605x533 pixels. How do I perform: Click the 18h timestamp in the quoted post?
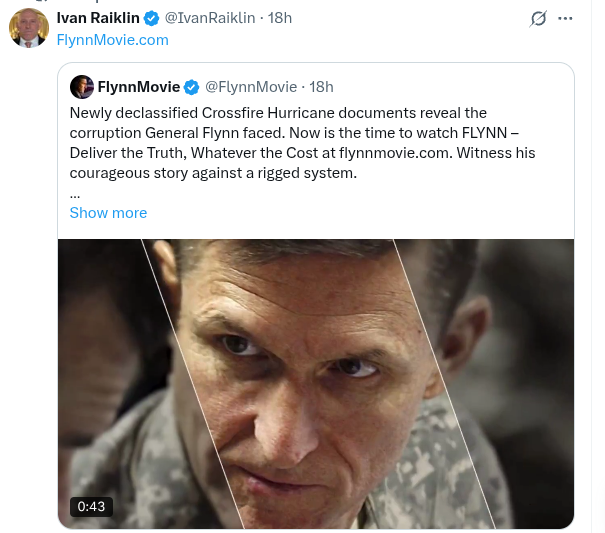pos(322,87)
